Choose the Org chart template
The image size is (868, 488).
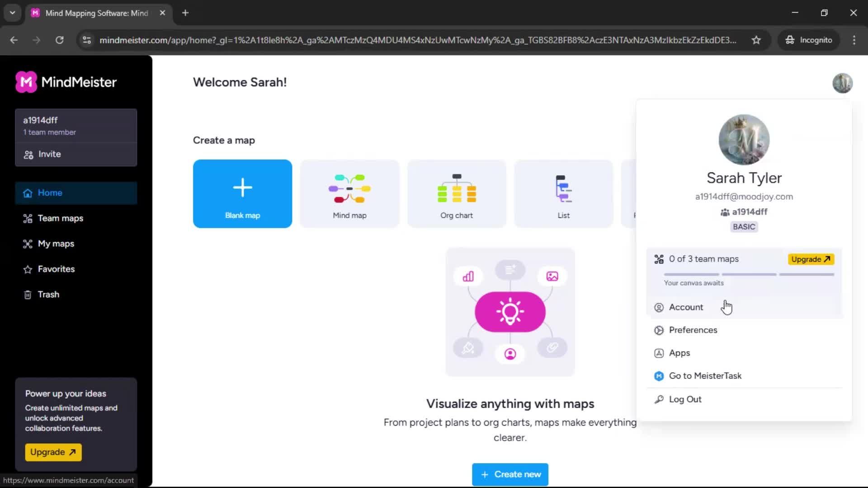point(457,193)
